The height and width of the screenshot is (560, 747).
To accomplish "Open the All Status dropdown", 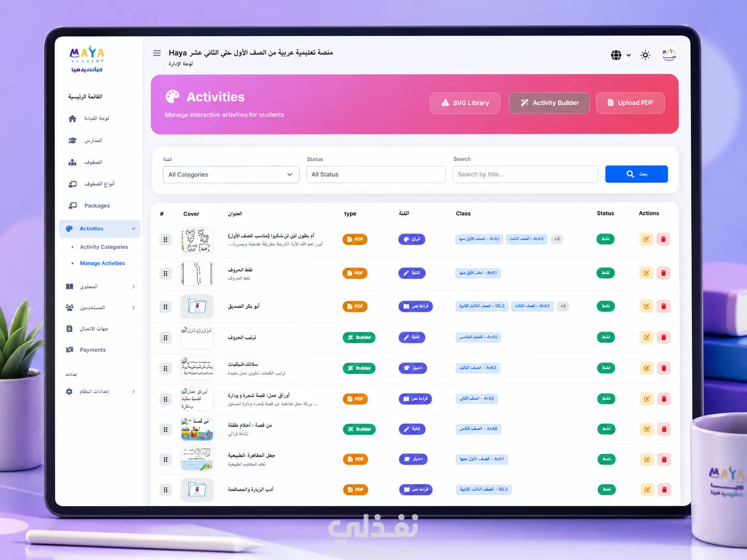I will (x=376, y=174).
